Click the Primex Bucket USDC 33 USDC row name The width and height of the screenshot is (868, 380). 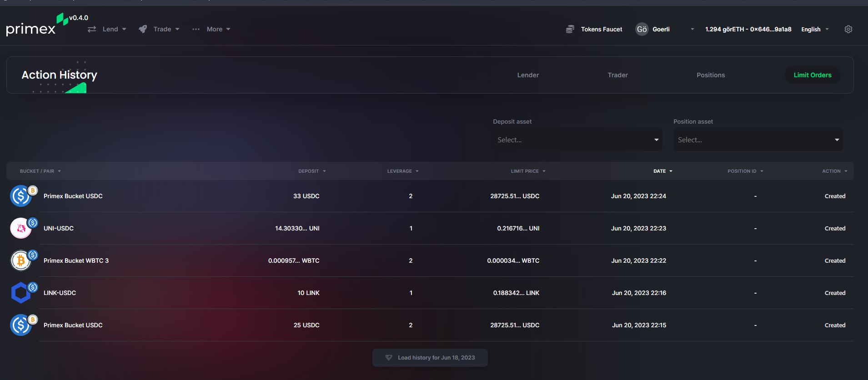coord(73,196)
